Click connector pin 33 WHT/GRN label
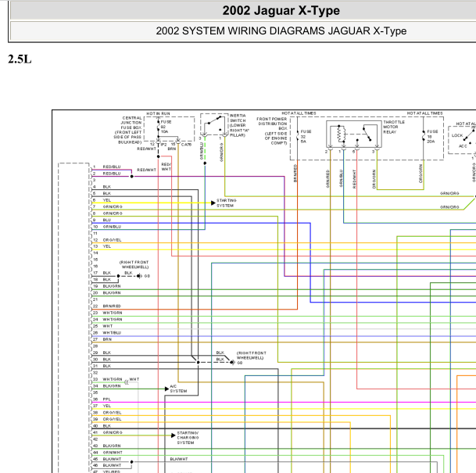The height and width of the screenshot is (473, 476). coord(113,379)
